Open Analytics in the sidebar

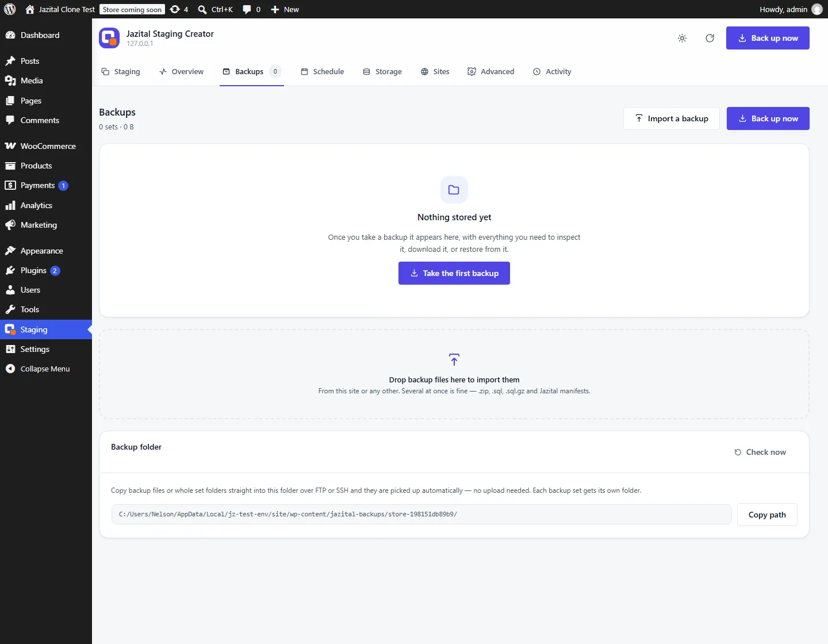pyautogui.click(x=46, y=205)
